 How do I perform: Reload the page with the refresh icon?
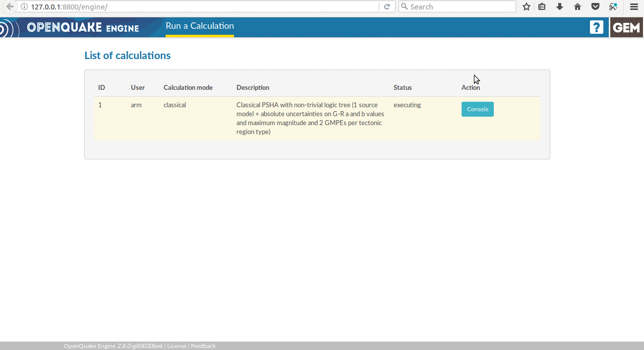pos(387,7)
